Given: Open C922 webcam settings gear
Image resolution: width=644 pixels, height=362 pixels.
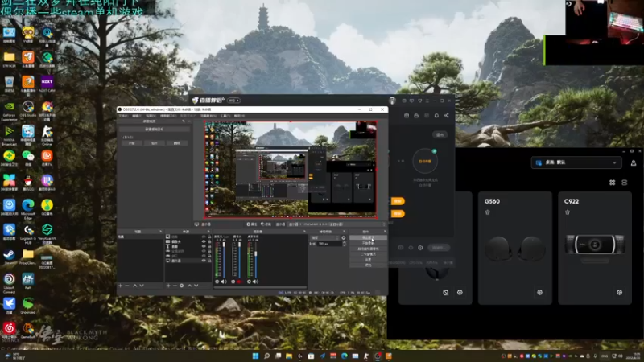Looking at the screenshot, I should click(619, 292).
